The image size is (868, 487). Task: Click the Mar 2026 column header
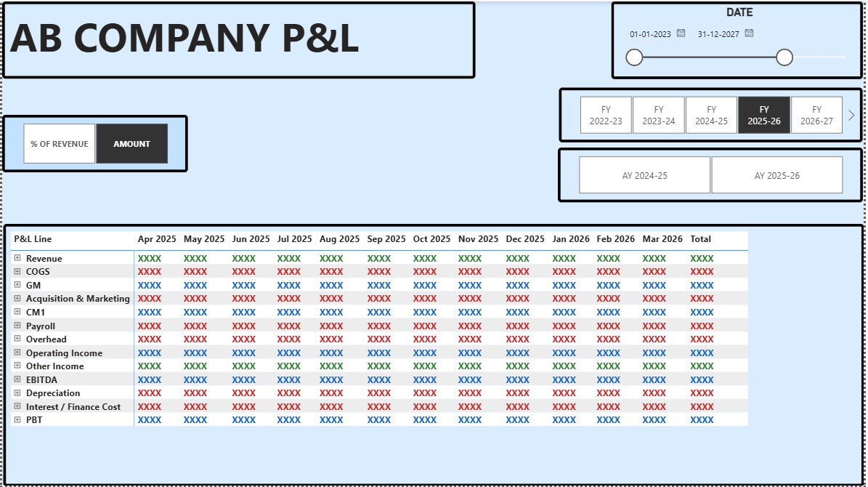[662, 239]
